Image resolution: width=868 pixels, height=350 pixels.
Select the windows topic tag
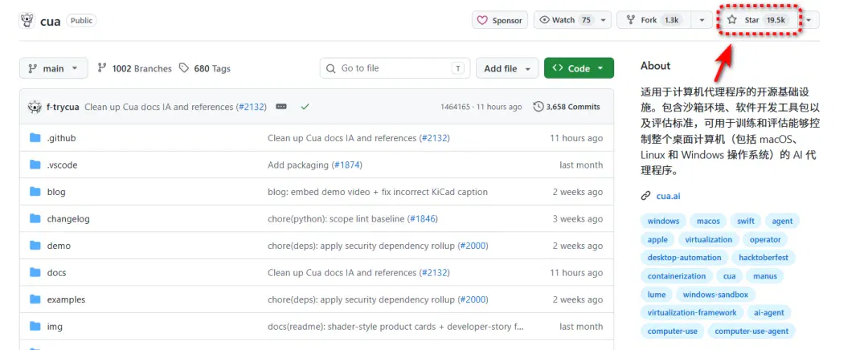tap(663, 222)
